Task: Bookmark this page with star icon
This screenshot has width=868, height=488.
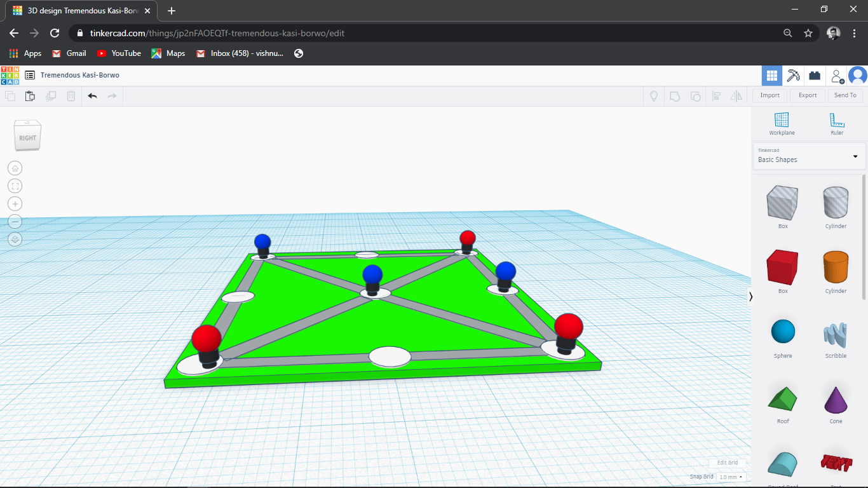Action: pos(808,33)
